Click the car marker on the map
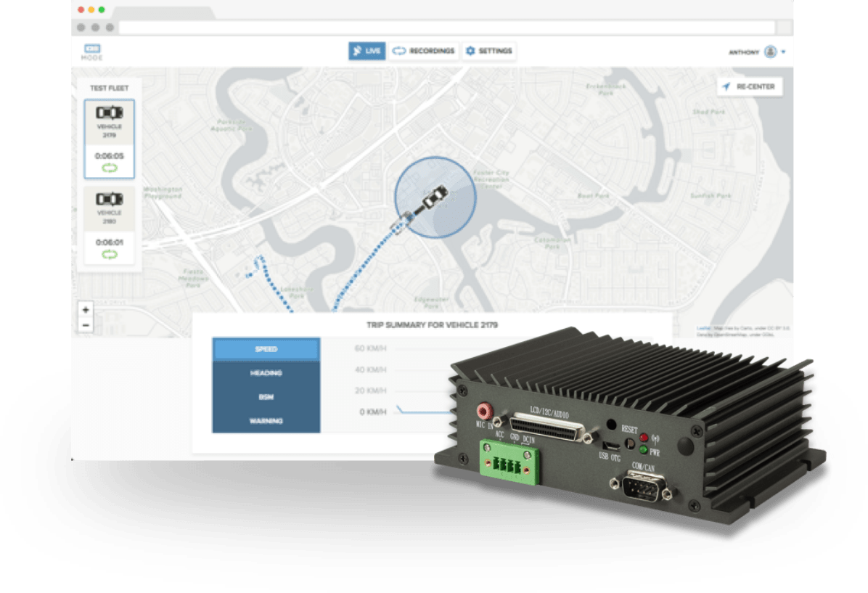Viewport: 868px width, 593px height. coord(435,197)
